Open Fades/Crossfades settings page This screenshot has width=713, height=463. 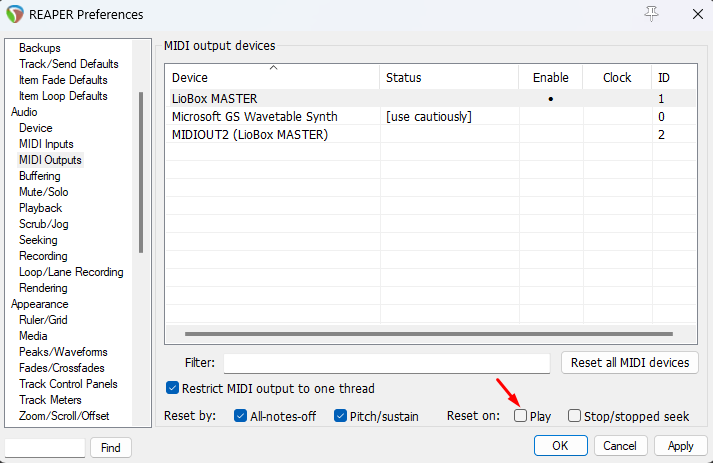62,367
